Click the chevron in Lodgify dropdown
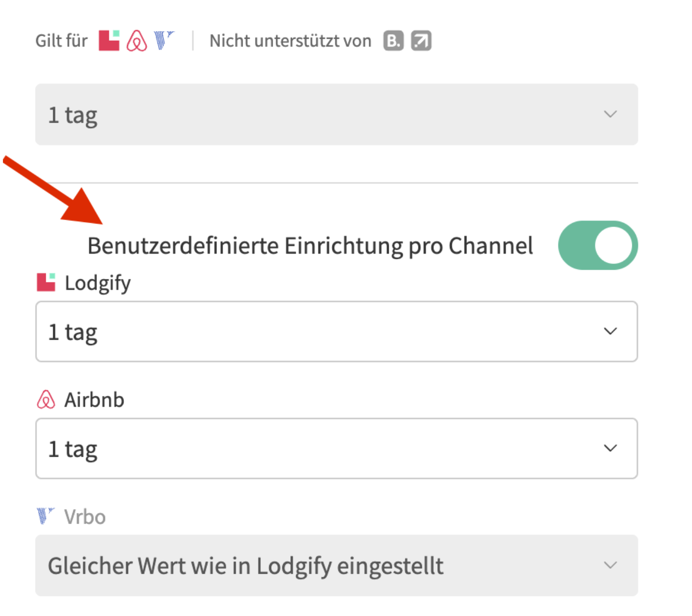Image resolution: width=692 pixels, height=616 pixels. coord(610,331)
